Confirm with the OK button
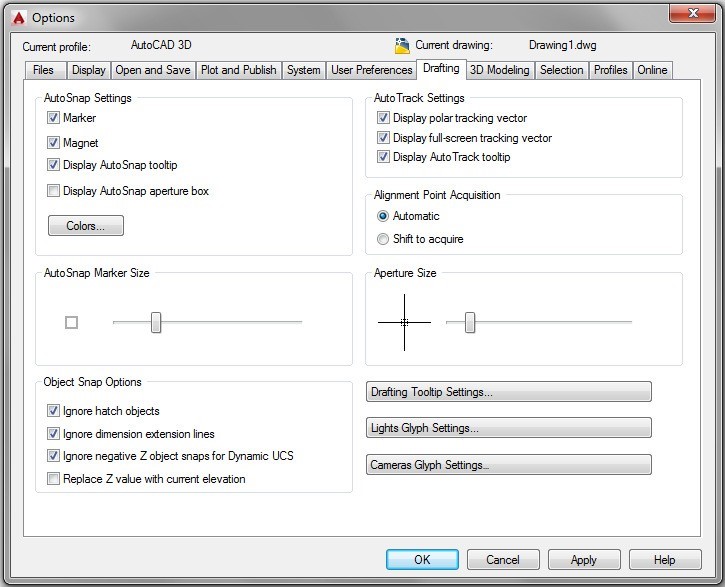Image resolution: width=725 pixels, height=587 pixels. 422,560
